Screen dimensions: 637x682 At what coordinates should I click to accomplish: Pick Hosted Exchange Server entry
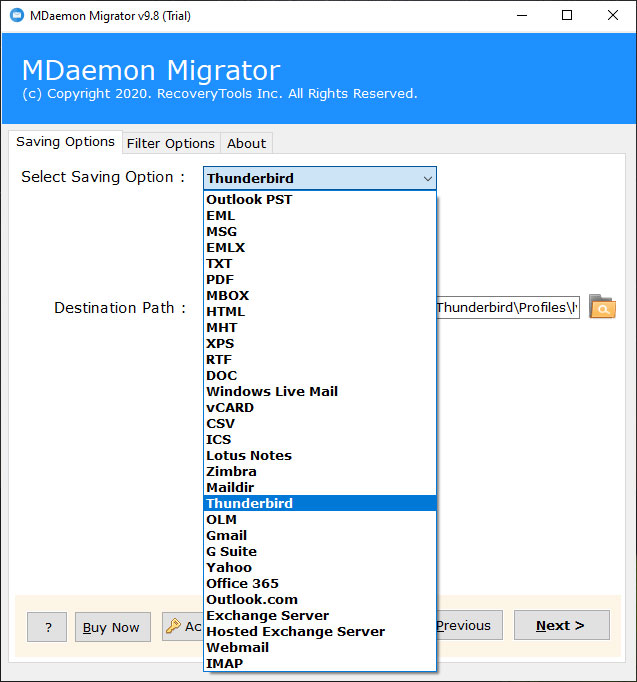click(x=320, y=632)
